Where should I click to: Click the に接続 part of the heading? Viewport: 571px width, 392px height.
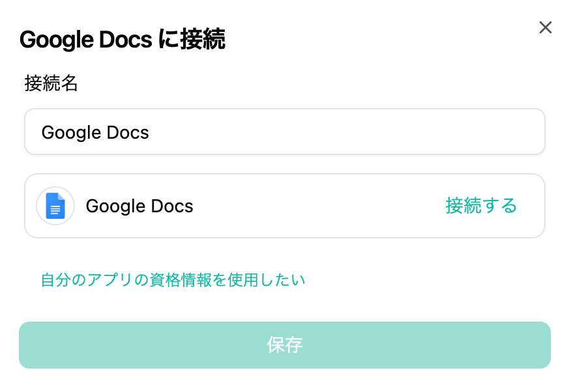(x=193, y=40)
